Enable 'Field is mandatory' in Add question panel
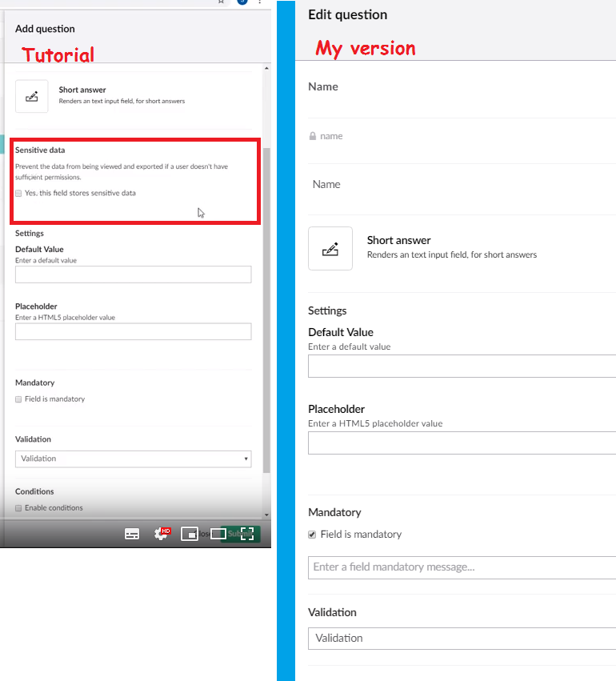Viewport: 616px width, 681px height. (x=18, y=399)
